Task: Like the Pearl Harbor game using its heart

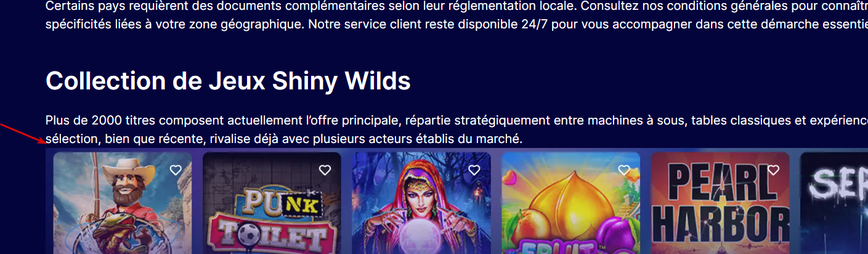Action: (773, 170)
